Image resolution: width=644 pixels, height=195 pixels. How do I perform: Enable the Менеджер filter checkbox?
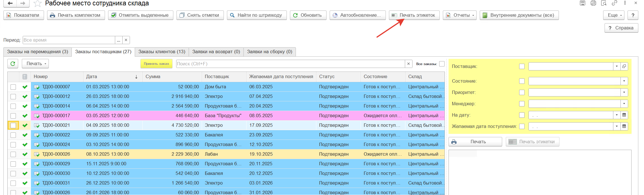point(522,104)
